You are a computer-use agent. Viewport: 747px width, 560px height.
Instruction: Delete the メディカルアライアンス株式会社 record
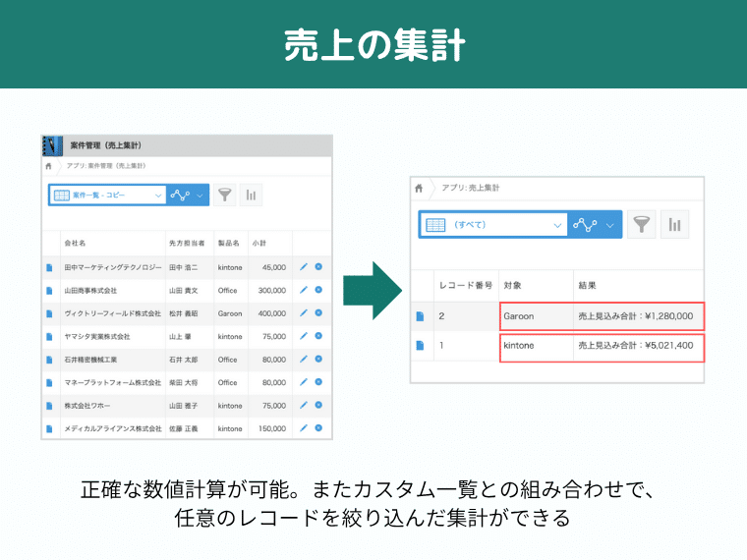click(318, 428)
